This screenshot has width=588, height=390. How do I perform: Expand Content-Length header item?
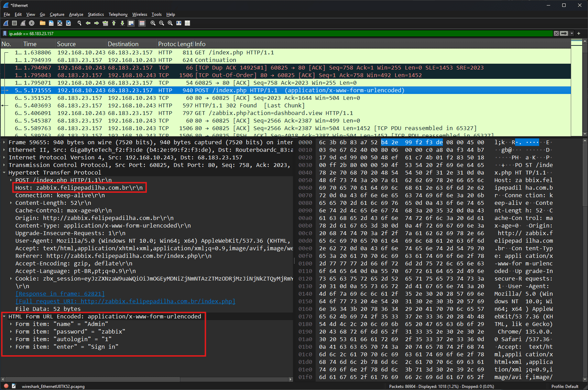(x=11, y=203)
